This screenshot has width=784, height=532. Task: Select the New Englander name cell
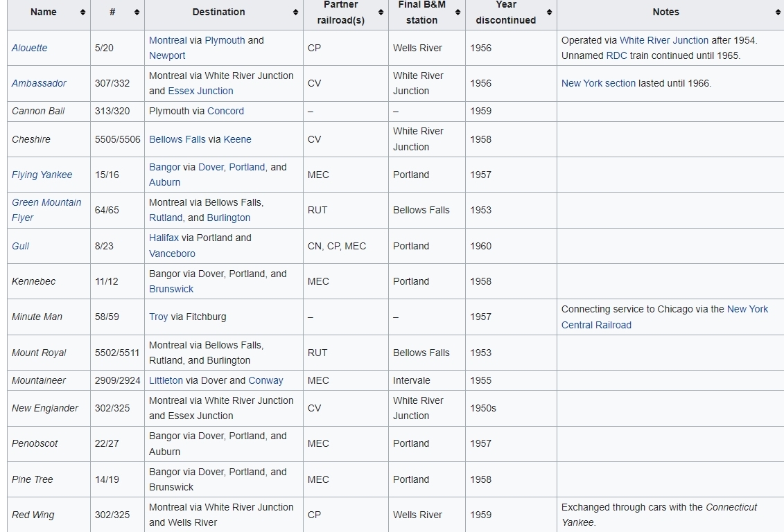pos(49,408)
